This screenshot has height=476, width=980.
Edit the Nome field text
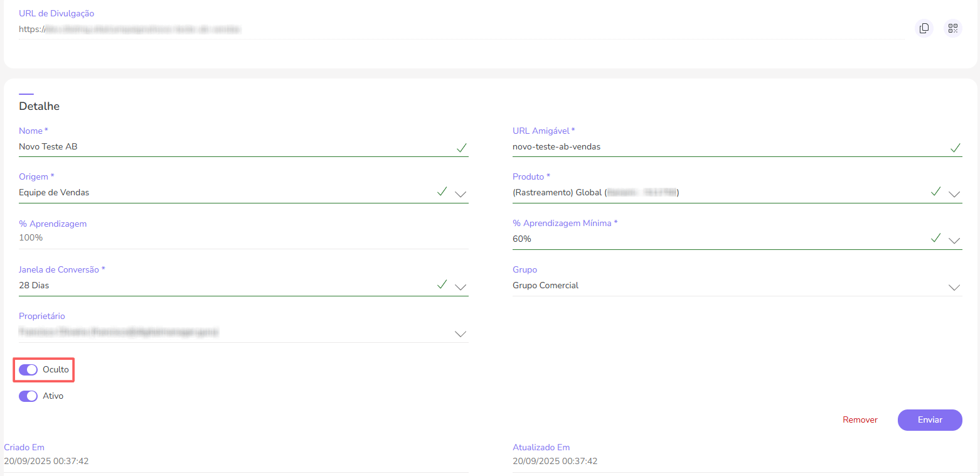point(232,147)
